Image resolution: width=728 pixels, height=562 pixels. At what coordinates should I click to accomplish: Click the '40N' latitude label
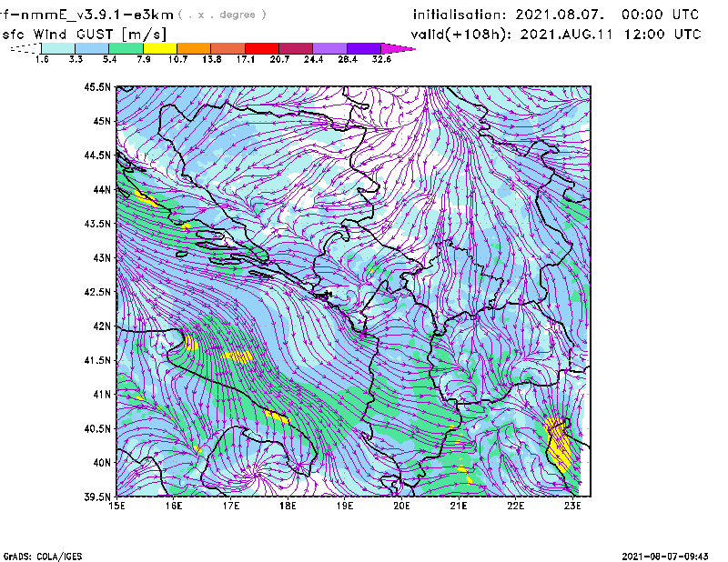(102, 463)
